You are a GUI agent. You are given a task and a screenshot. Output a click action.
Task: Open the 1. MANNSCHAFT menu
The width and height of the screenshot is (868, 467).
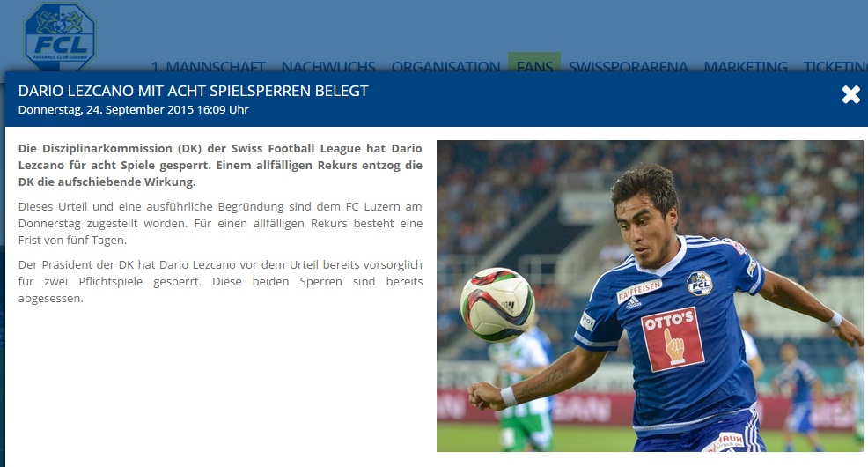point(209,66)
